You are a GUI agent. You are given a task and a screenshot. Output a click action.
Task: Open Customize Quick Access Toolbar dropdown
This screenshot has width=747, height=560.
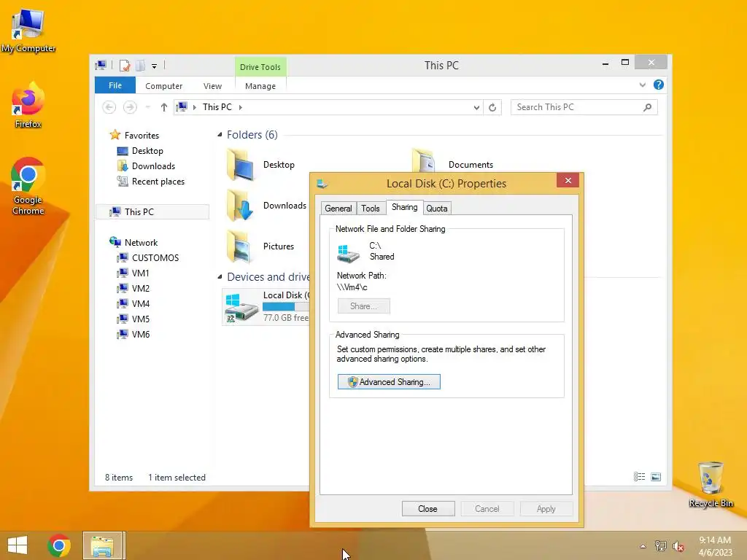click(155, 66)
